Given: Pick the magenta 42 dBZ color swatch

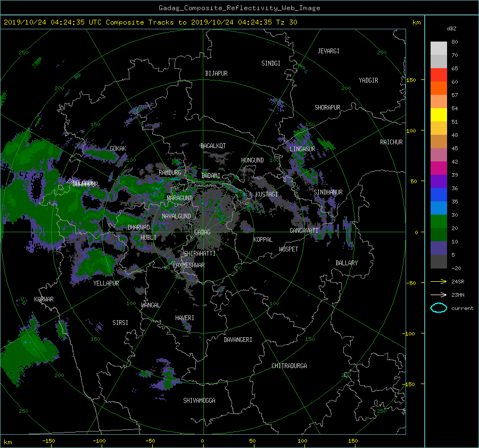Looking at the screenshot, I should click(439, 168).
